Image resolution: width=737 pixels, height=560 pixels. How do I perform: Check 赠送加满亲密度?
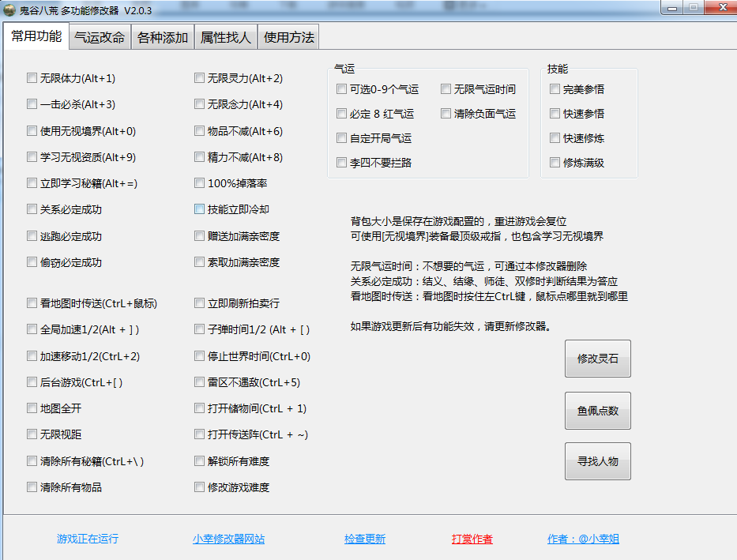tap(199, 236)
